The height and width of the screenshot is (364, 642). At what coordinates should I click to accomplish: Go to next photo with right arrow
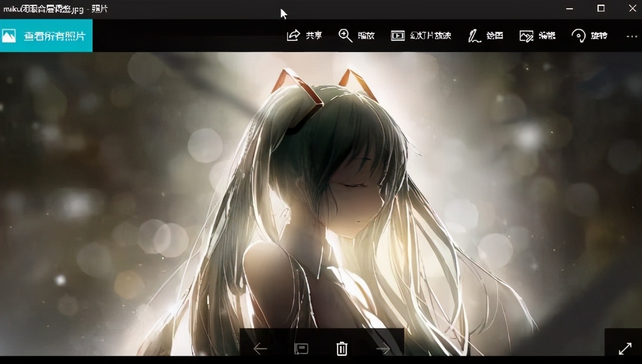click(x=383, y=348)
